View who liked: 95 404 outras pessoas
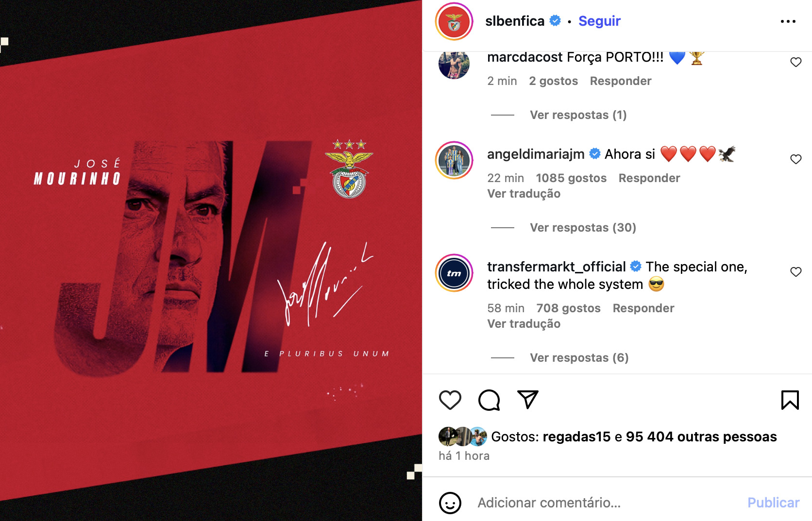812x521 pixels. tap(701, 437)
